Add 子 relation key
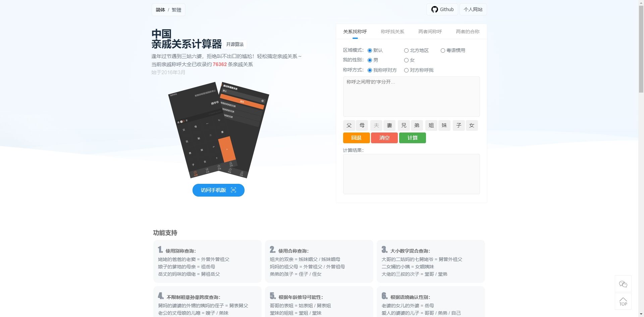644x317 pixels. coord(459,125)
